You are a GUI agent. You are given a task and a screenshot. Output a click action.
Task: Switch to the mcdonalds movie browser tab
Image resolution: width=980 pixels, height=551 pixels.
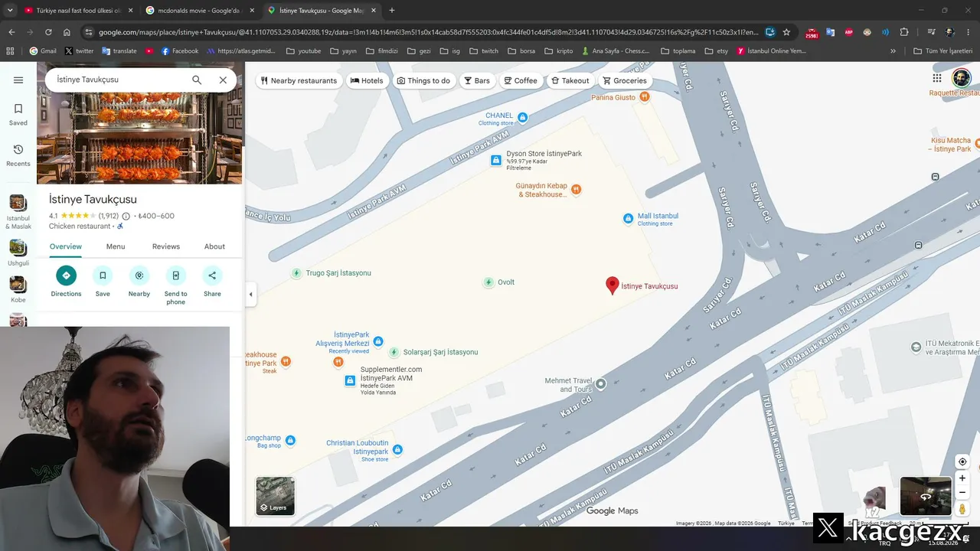pos(199,11)
